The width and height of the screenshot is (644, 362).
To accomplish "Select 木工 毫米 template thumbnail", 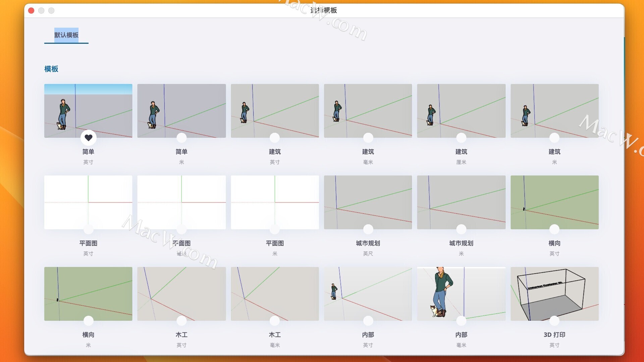I will coord(275,294).
